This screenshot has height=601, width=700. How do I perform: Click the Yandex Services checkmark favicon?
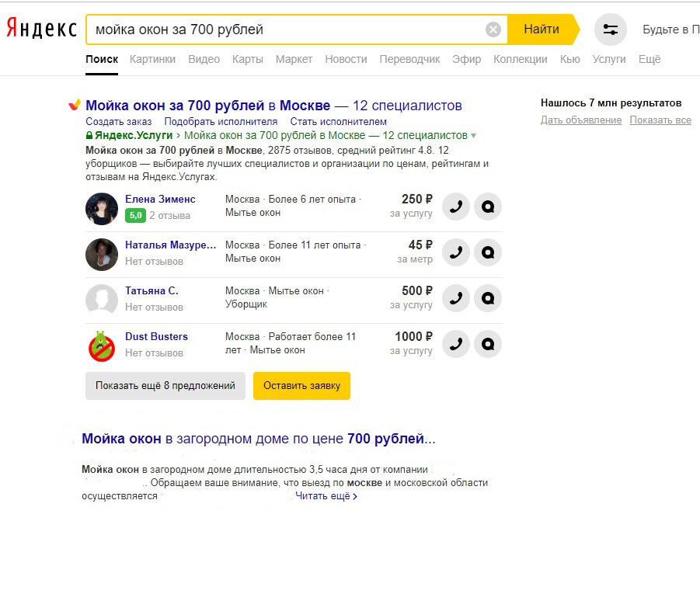click(x=74, y=104)
